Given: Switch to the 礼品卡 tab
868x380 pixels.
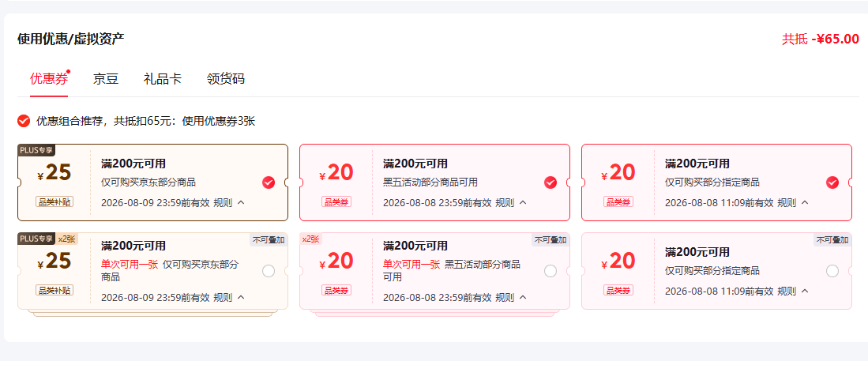Looking at the screenshot, I should pyautogui.click(x=162, y=79).
